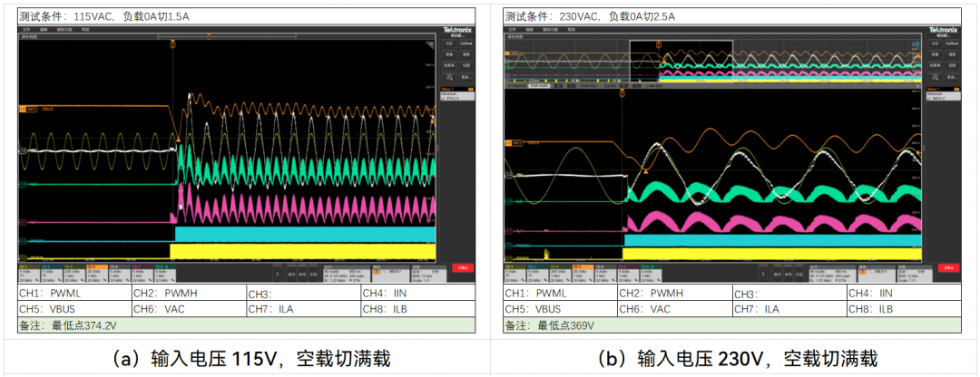Select the zoom box icon in 115VAC scope
Screen dimensions: 980x377
449,77
